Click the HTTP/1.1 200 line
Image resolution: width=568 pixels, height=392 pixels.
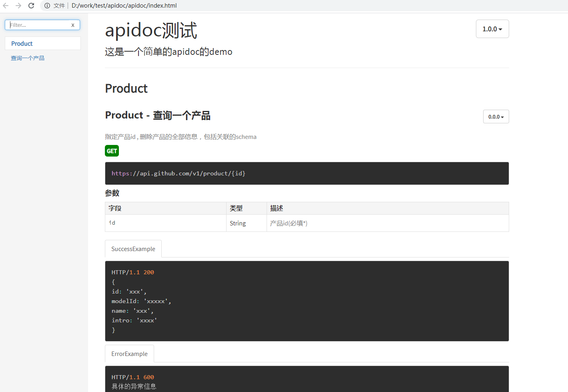tap(133, 272)
